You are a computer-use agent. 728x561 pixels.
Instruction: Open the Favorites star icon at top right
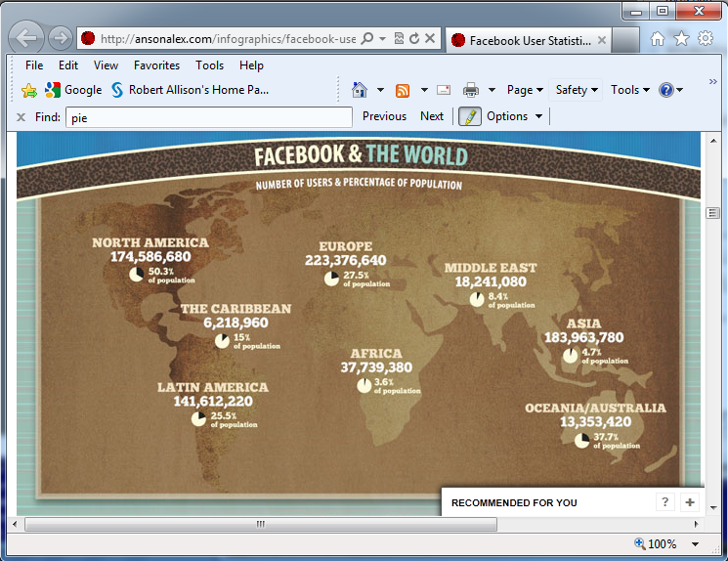pyautogui.click(x=681, y=38)
